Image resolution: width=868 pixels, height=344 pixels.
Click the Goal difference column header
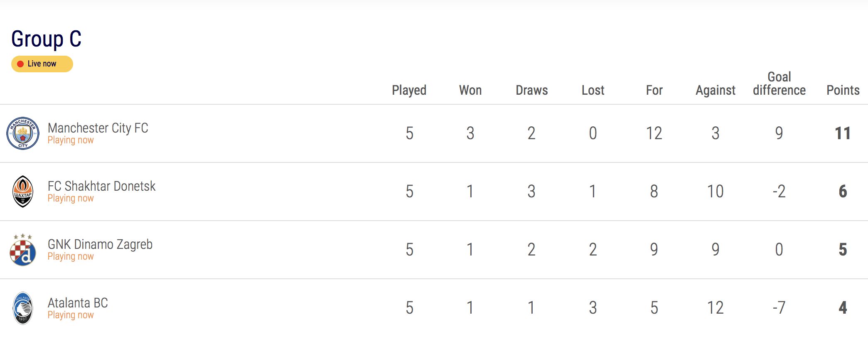(x=779, y=84)
